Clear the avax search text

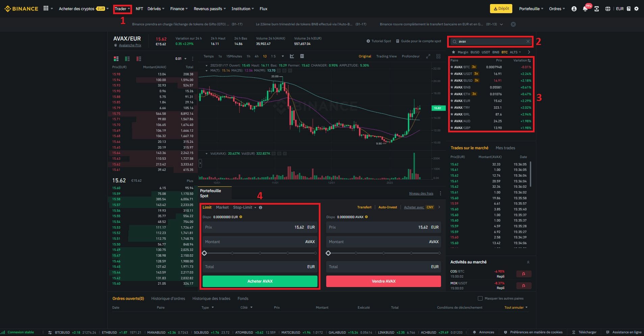[x=528, y=42]
